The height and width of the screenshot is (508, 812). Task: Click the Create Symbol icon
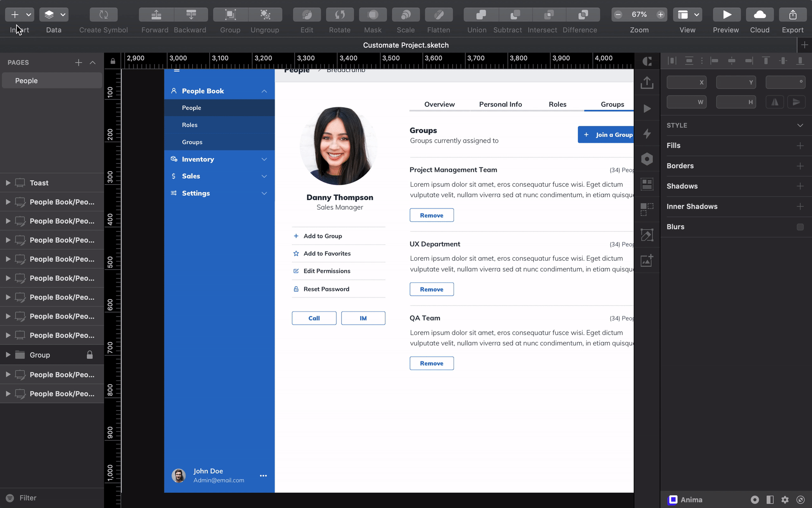point(104,15)
